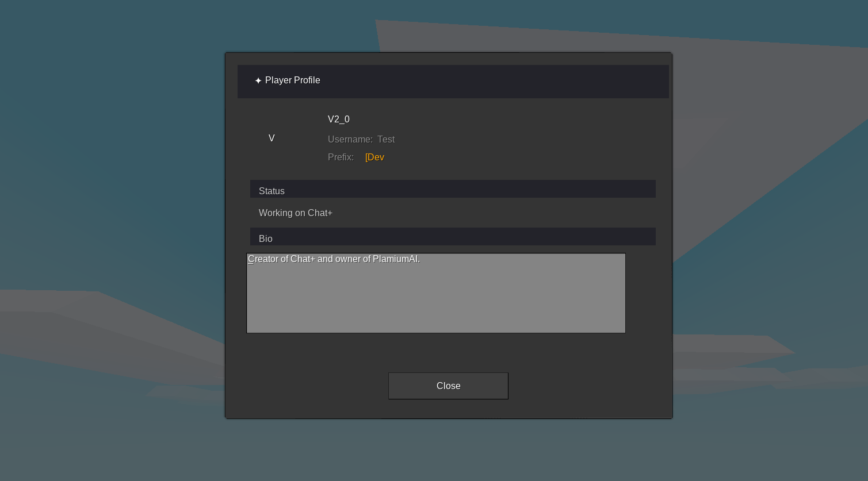Click the username value "Test"
This screenshot has width=868, height=481.
point(386,140)
